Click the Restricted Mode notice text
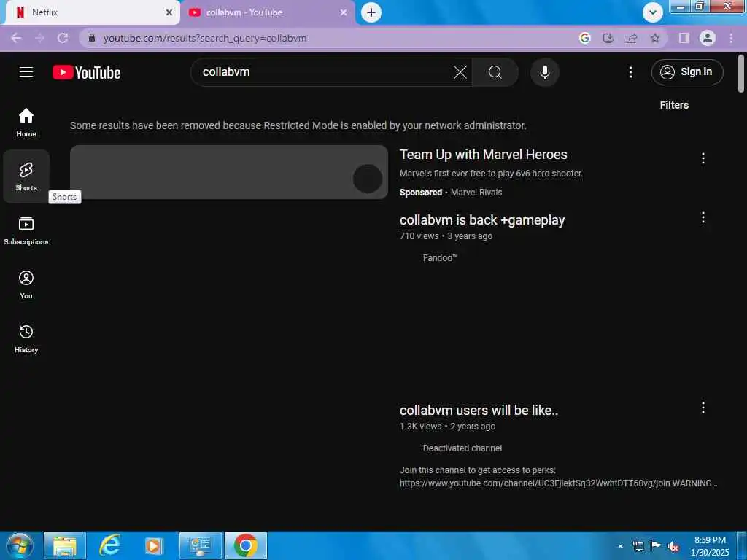Screen dimensions: 747x560 point(298,125)
